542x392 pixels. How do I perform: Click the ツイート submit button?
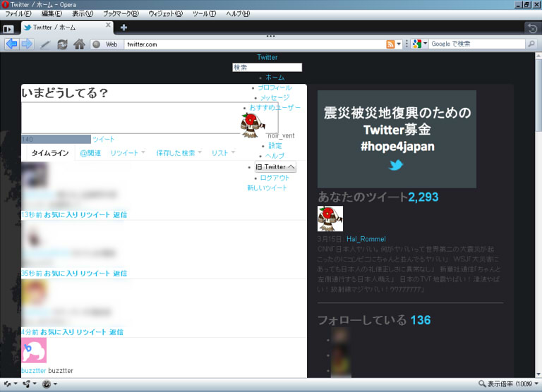click(x=103, y=139)
